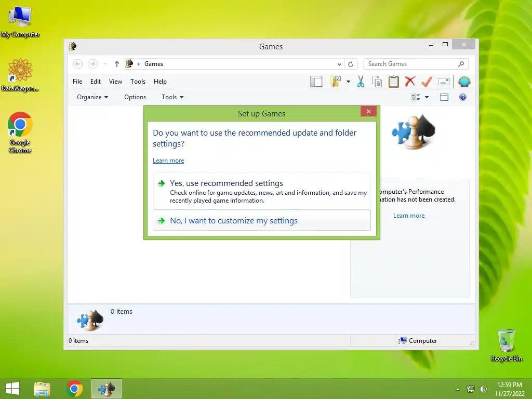Click the Options command

(x=135, y=97)
